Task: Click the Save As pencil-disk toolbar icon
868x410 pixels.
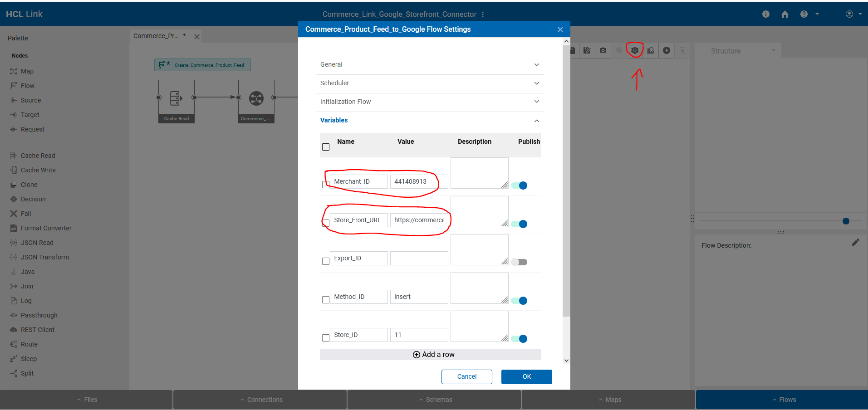Action: 587,50
